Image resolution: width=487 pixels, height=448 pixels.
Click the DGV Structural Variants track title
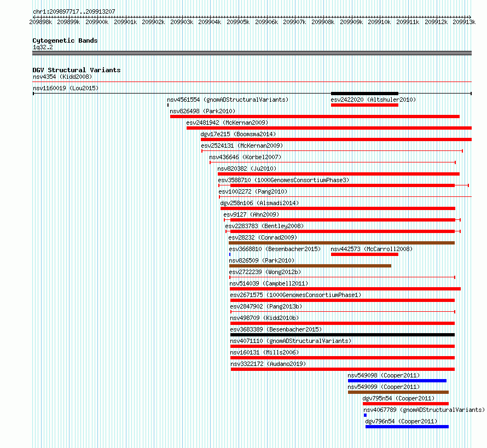coord(77,70)
